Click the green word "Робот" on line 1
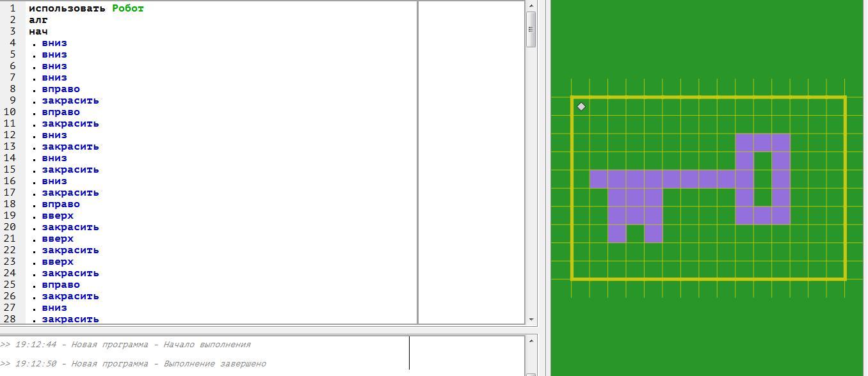This screenshot has width=868, height=376. 128,8
